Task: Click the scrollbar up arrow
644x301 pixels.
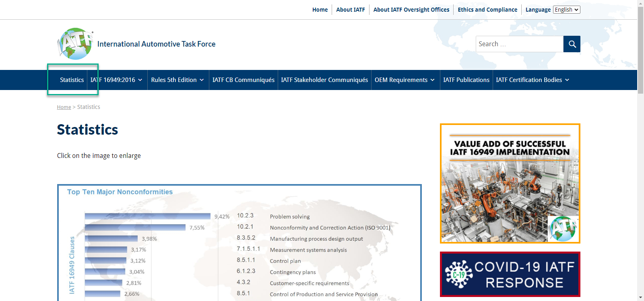Action: tap(640, 3)
